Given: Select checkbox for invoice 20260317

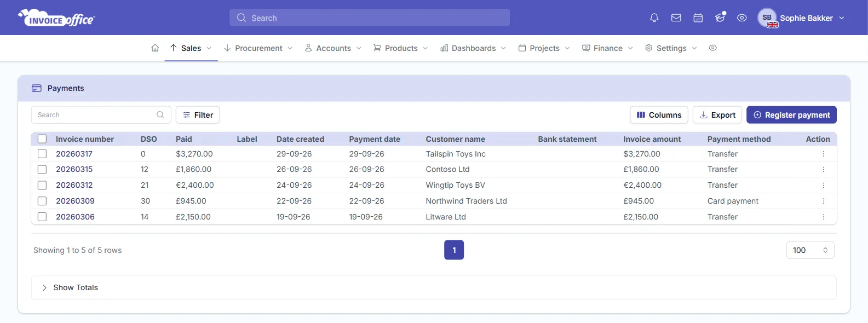Looking at the screenshot, I should tap(42, 154).
